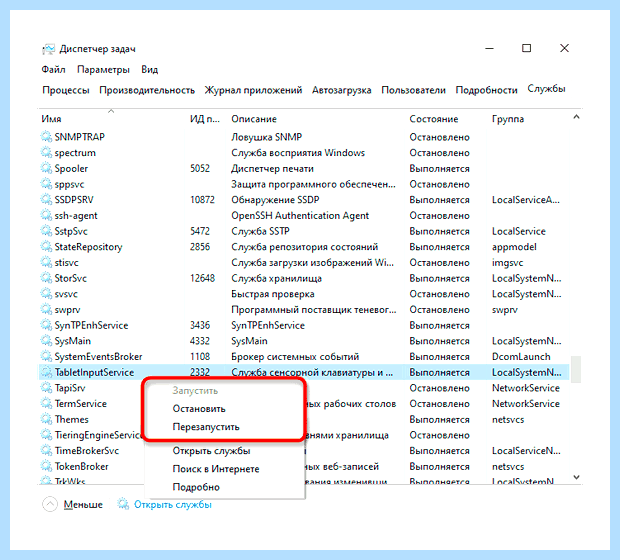Viewport: 620px width, 560px height.
Task: Click the sppsvc service gear icon
Action: pos(46,184)
